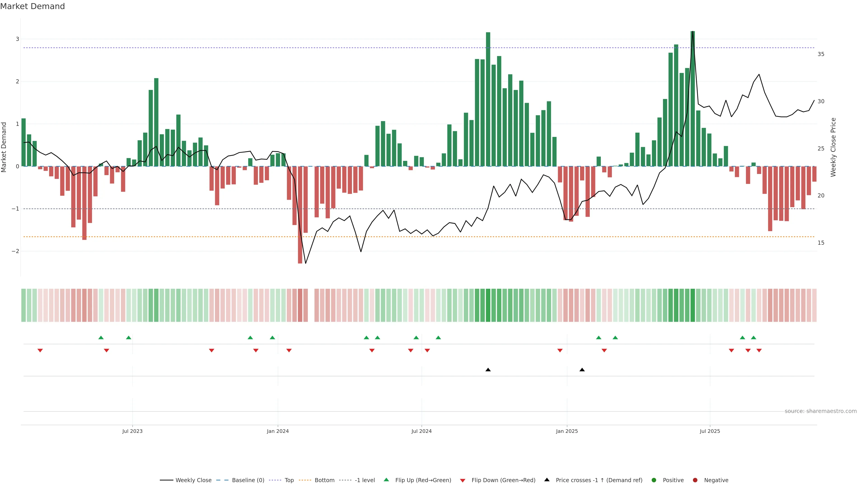Image resolution: width=868 pixels, height=488 pixels.
Task: Select the leftmost black price-cross triangle marker
Action: [x=488, y=369]
